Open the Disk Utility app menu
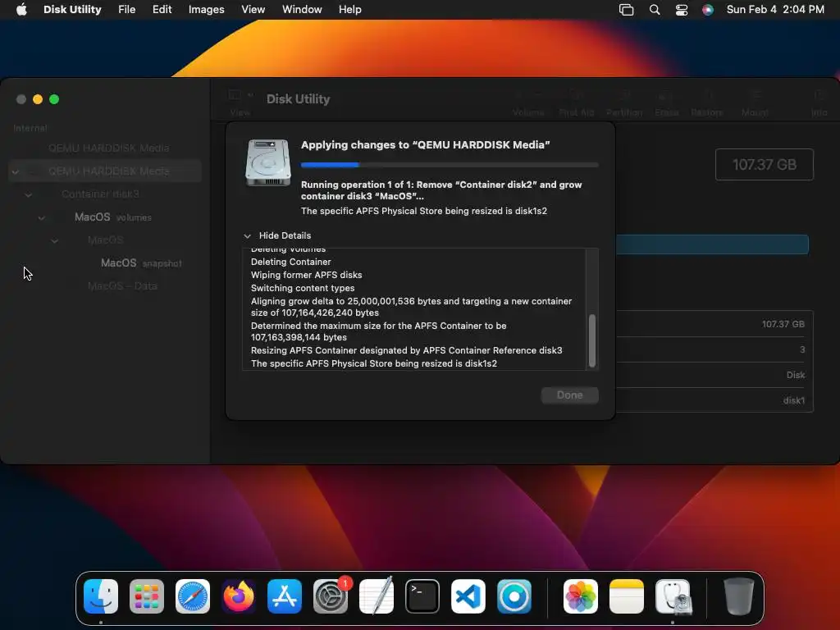Screen dimensions: 840x630 (72, 10)
